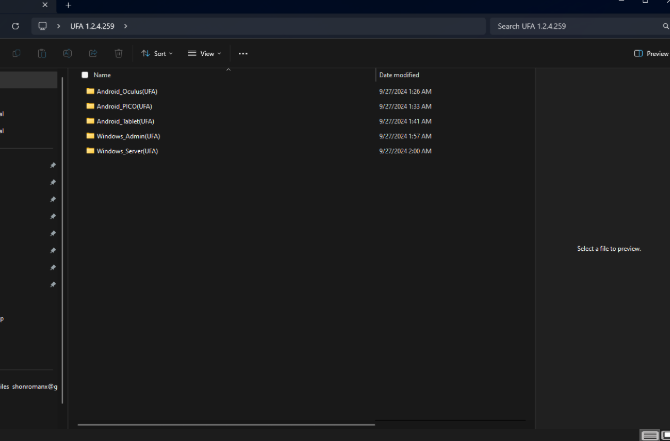Image resolution: width=670 pixels, height=441 pixels.
Task: Toggle the Preview pane button
Action: click(651, 54)
